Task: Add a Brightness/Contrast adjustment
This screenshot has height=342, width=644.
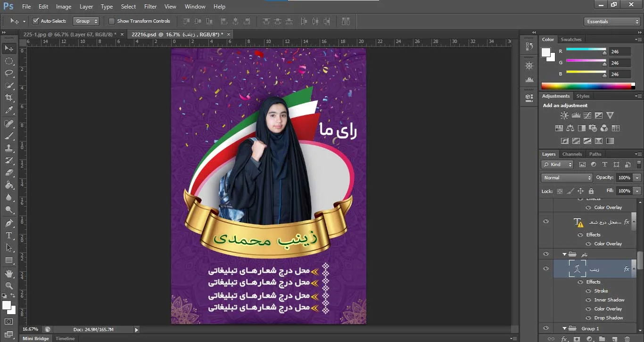Action: (564, 116)
